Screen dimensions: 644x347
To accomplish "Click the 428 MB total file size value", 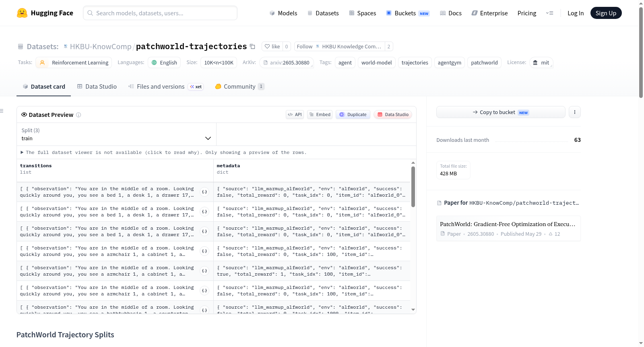I will click(x=448, y=174).
